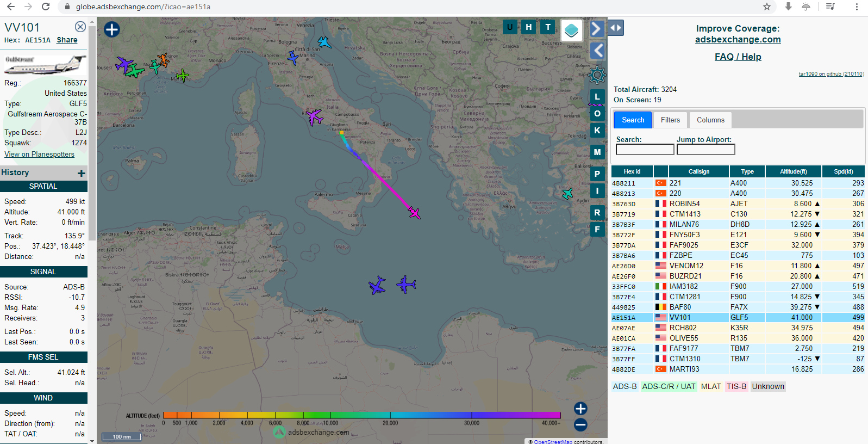Toggle the U map button
Screen dimensions: 868x444
click(x=510, y=27)
